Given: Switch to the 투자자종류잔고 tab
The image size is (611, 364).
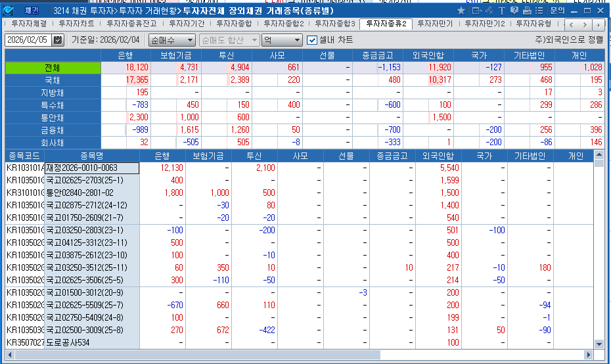Looking at the screenshot, I should [x=131, y=24].
